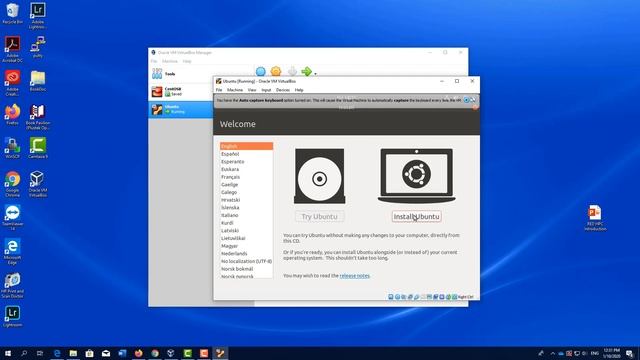Open Devices menu in Ubuntu VM window

point(282,90)
